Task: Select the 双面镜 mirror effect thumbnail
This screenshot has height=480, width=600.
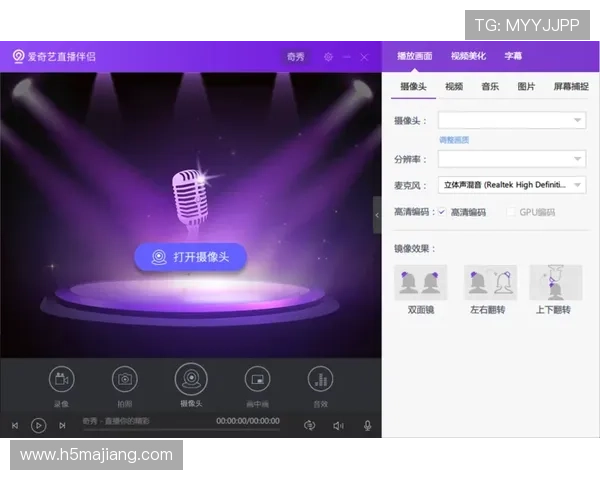Action: (421, 282)
